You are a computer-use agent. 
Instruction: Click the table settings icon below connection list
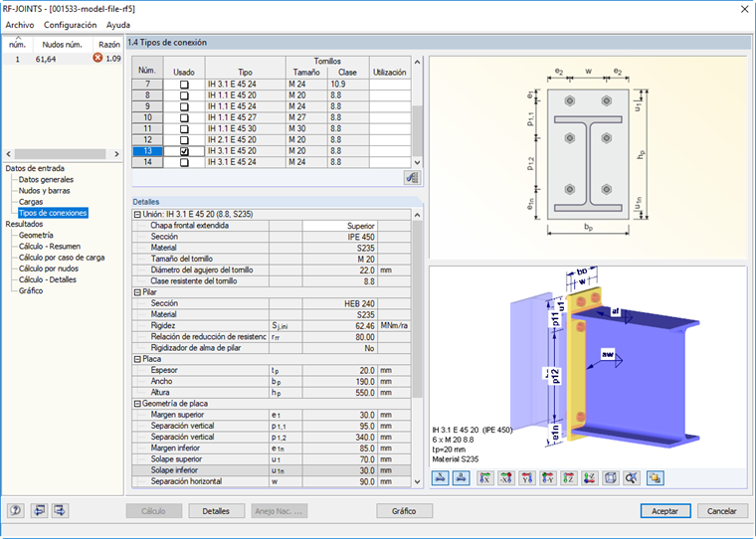click(x=412, y=178)
